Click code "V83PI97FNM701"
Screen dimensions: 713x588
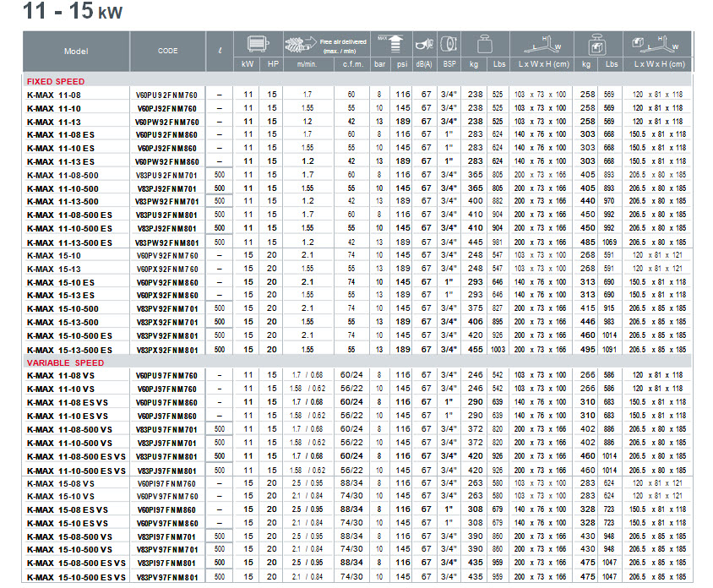pos(167,537)
